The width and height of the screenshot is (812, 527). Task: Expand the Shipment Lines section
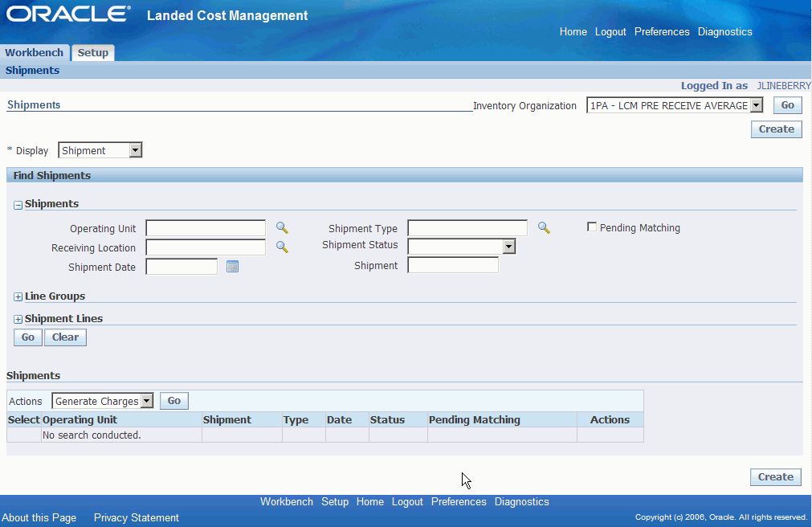[x=18, y=319]
